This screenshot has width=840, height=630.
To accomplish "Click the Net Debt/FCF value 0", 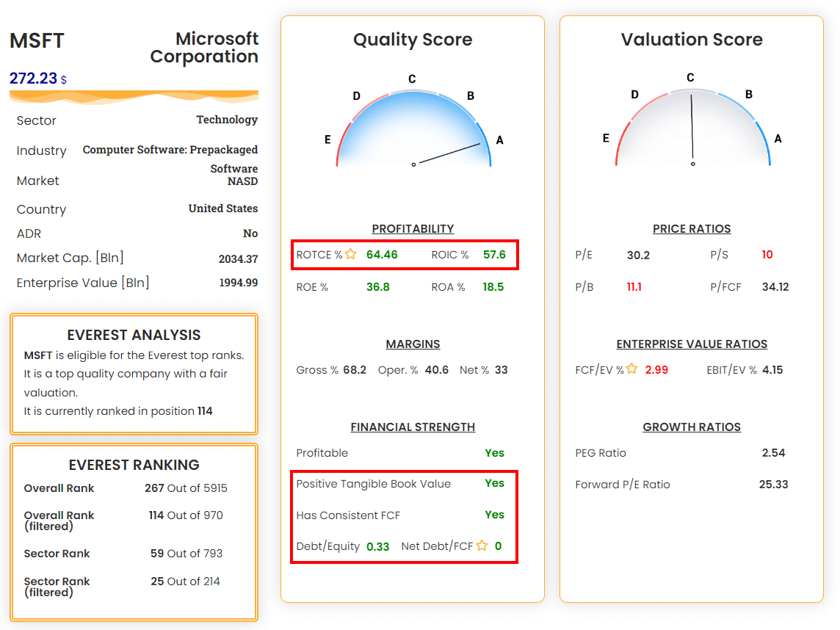I will point(499,546).
